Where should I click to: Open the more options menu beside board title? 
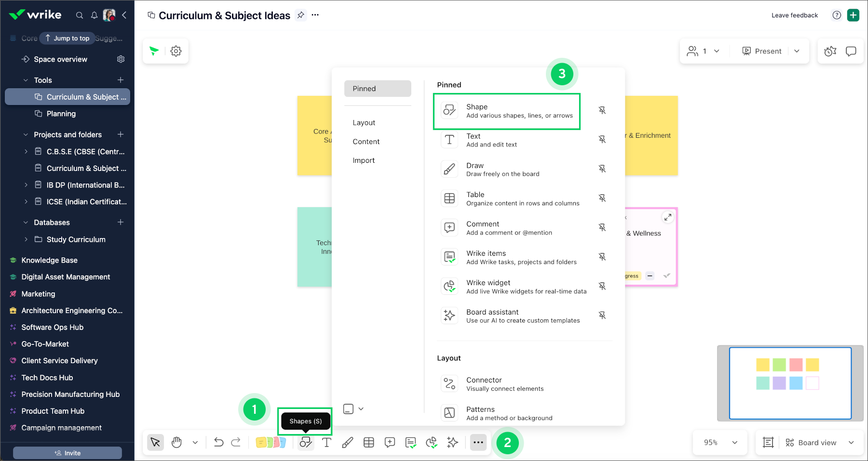(x=315, y=15)
